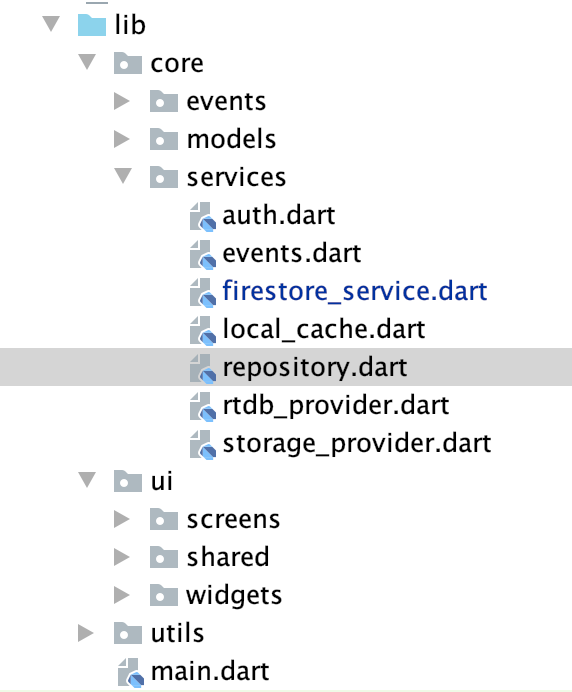The width and height of the screenshot is (572, 692).
Task: Expand the widgets folder arrow
Action: [121, 595]
